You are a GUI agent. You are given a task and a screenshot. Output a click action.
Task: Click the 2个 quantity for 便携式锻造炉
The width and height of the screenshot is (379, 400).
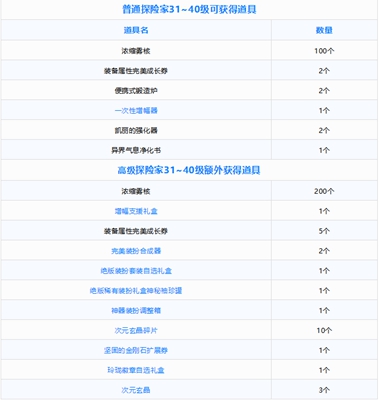click(324, 90)
